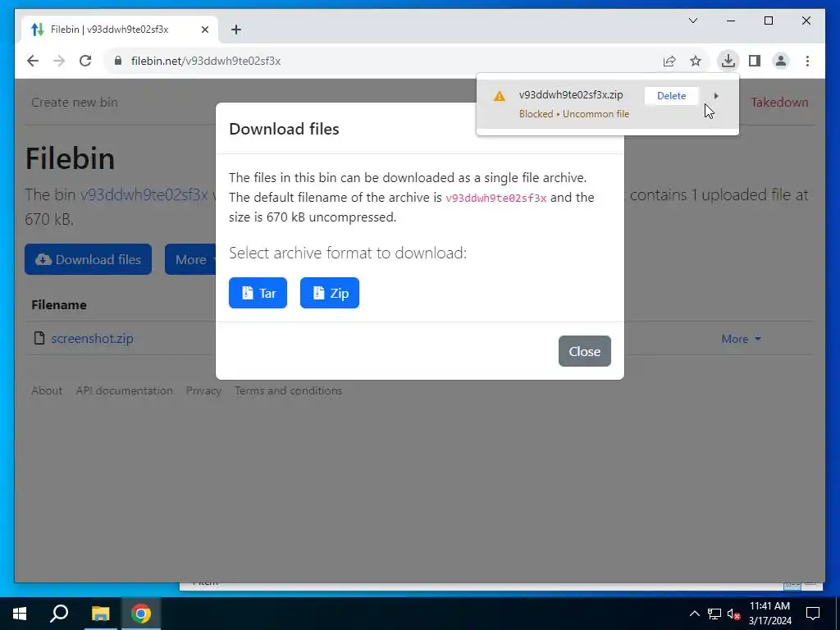Open Chrome three-dot menu
The width and height of the screenshot is (840, 630).
click(x=807, y=61)
